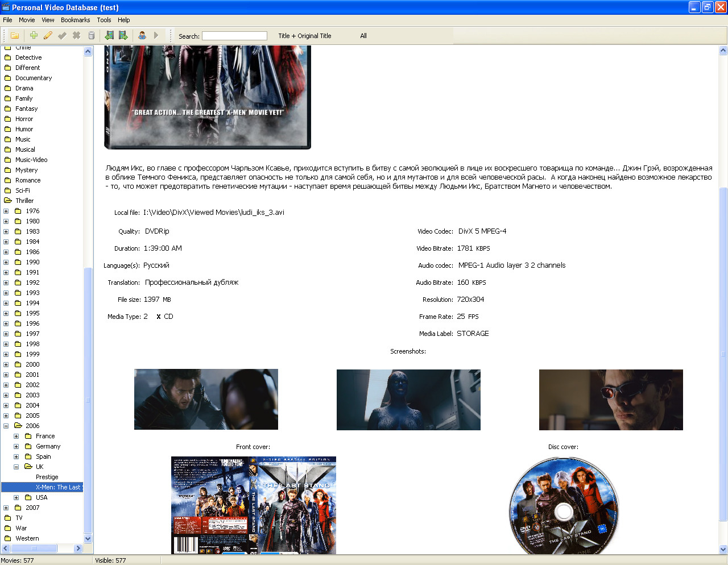The image size is (728, 565).
Task: Click the All filter selector
Action: click(363, 36)
